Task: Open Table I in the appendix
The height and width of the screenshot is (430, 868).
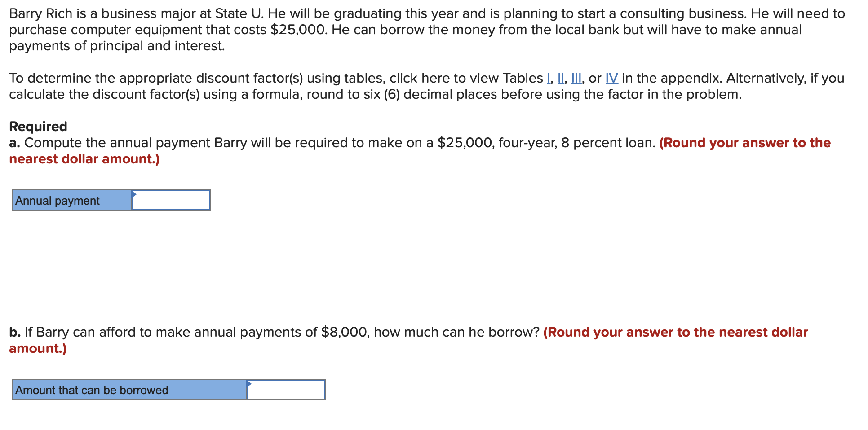Action: (550, 78)
